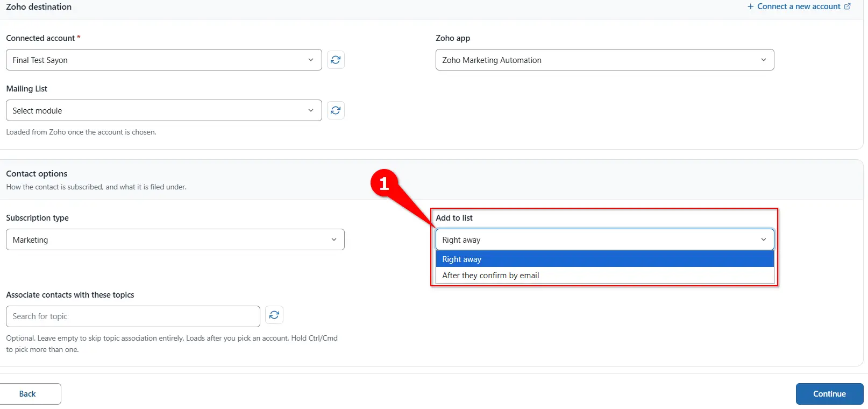
Task: Refresh the topics search list
Action: 274,315
